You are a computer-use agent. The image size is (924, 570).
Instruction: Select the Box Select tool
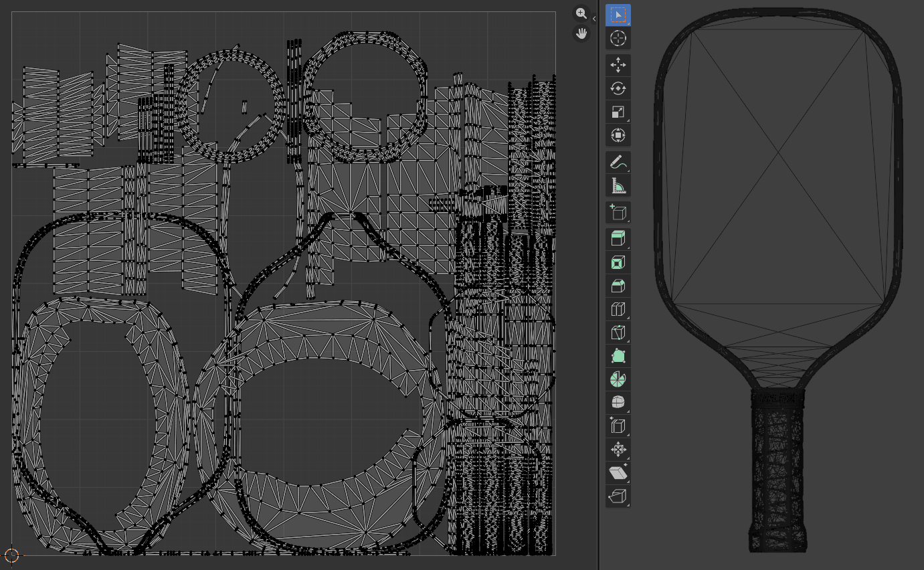618,15
